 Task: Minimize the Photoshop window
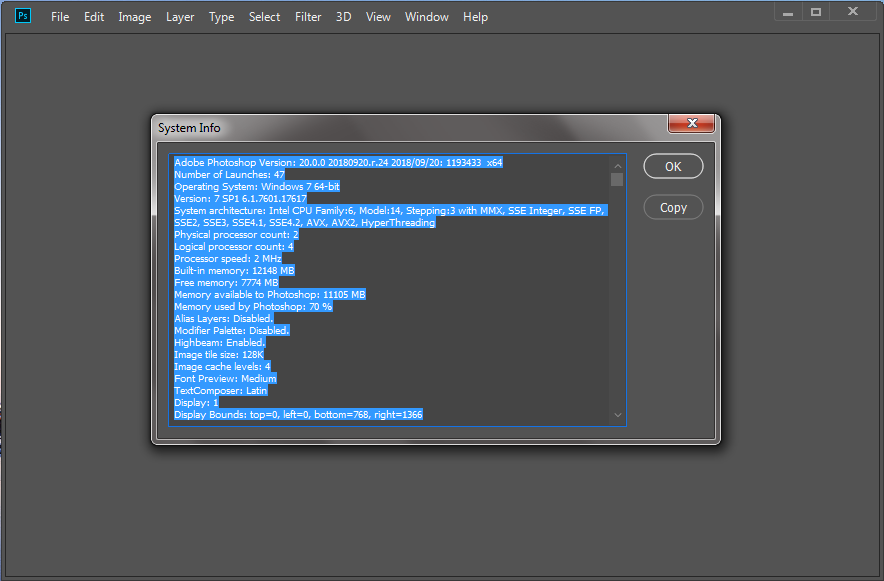point(788,12)
